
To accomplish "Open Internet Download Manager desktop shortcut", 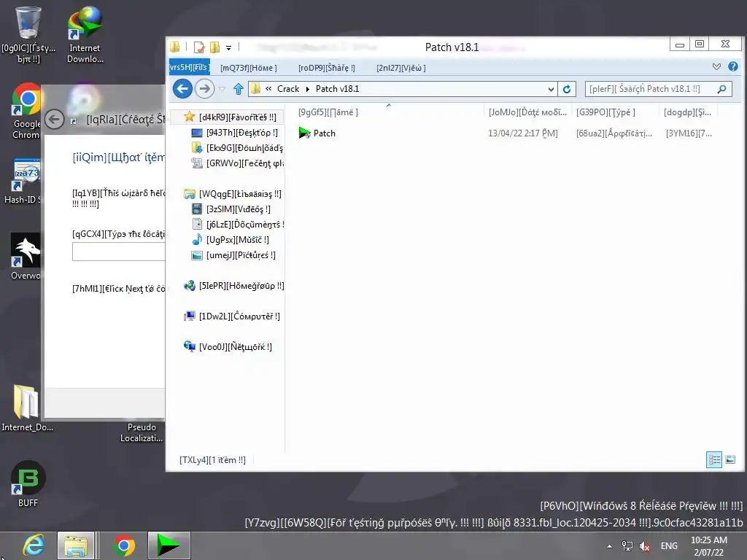I will pyautogui.click(x=85, y=35).
